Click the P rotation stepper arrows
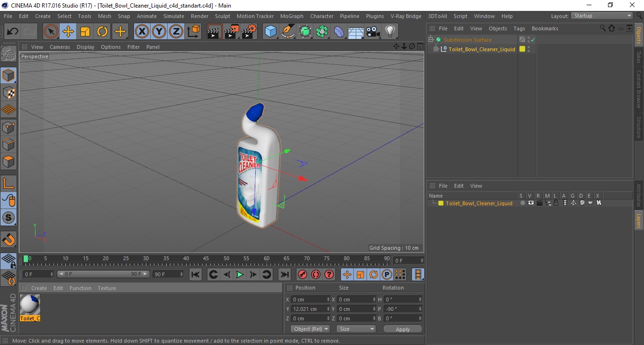The width and height of the screenshot is (644, 345). tap(420, 309)
